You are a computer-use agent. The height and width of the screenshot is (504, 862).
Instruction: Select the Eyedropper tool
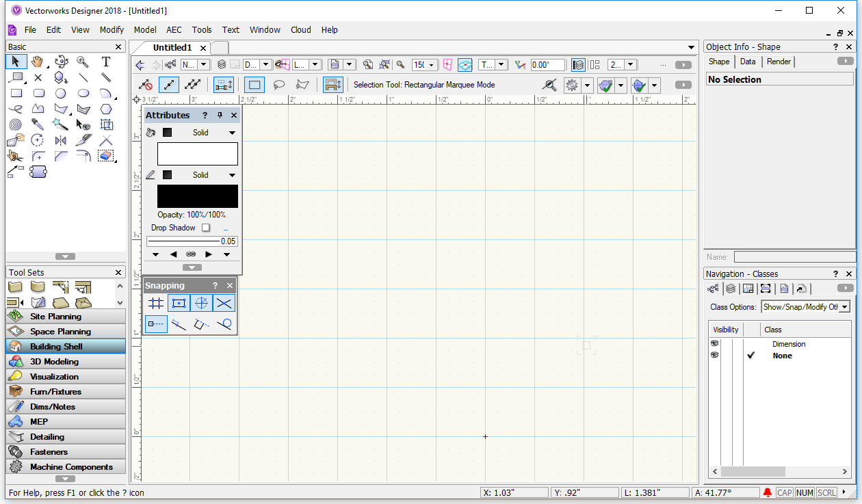click(38, 124)
